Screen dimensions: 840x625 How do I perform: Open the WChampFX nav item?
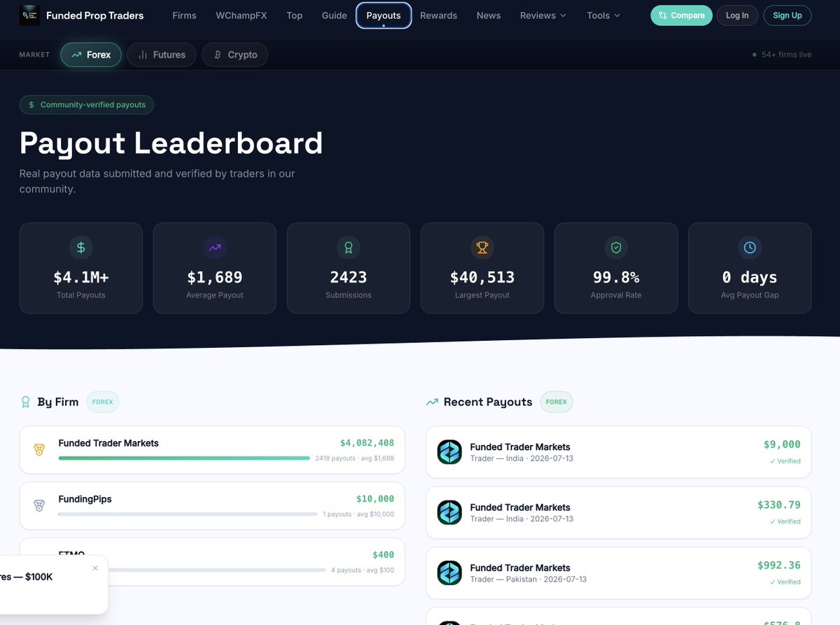[241, 15]
